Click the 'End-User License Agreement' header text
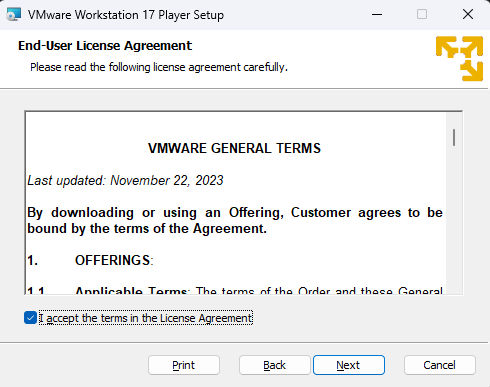 click(105, 46)
